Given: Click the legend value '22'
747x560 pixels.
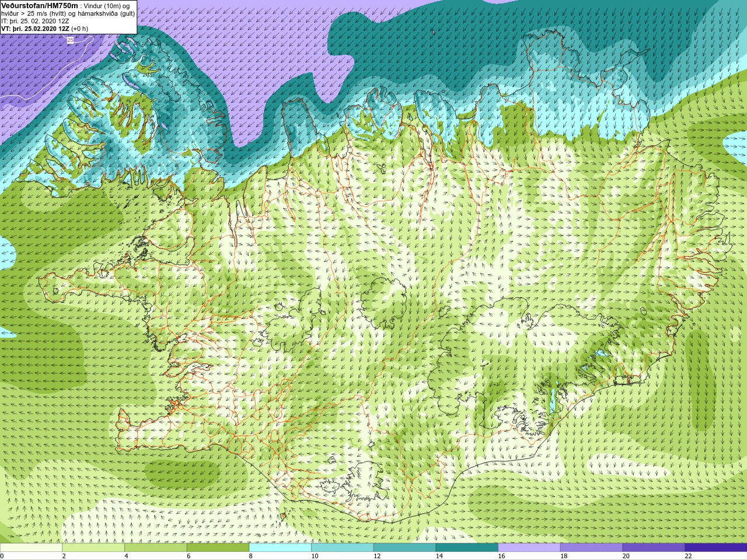Looking at the screenshot, I should [688, 556].
